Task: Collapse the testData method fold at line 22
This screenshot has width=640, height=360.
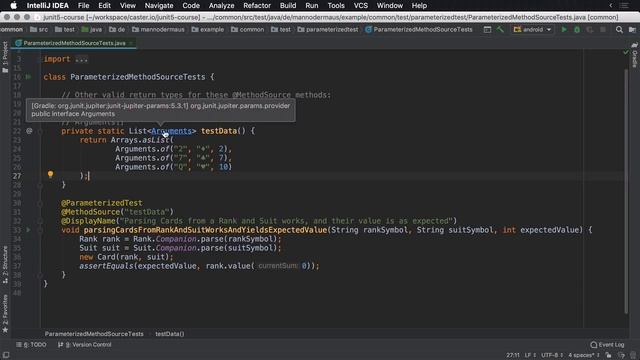Action: tap(40, 131)
